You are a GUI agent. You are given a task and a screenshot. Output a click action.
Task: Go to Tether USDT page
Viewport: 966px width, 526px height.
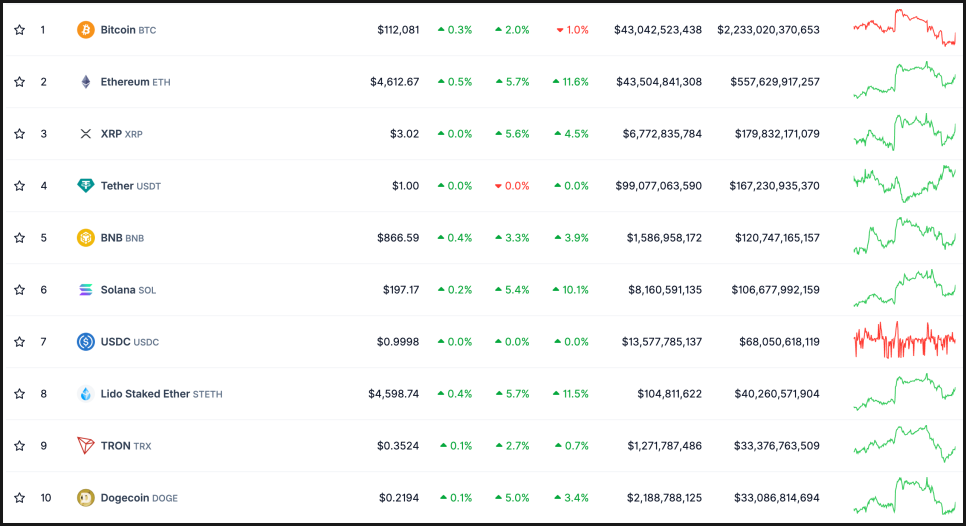pyautogui.click(x=131, y=185)
